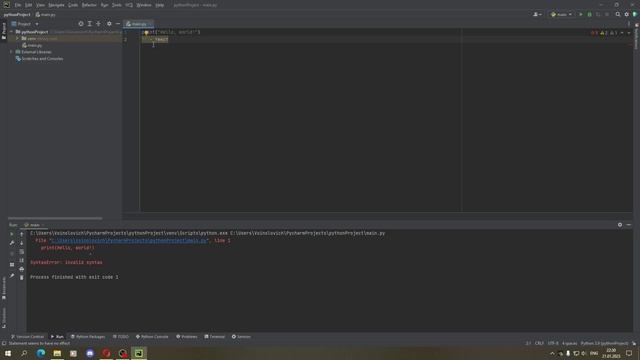Clear the Run console with trash icon
The width and height of the screenshot is (640, 360).
(22, 278)
